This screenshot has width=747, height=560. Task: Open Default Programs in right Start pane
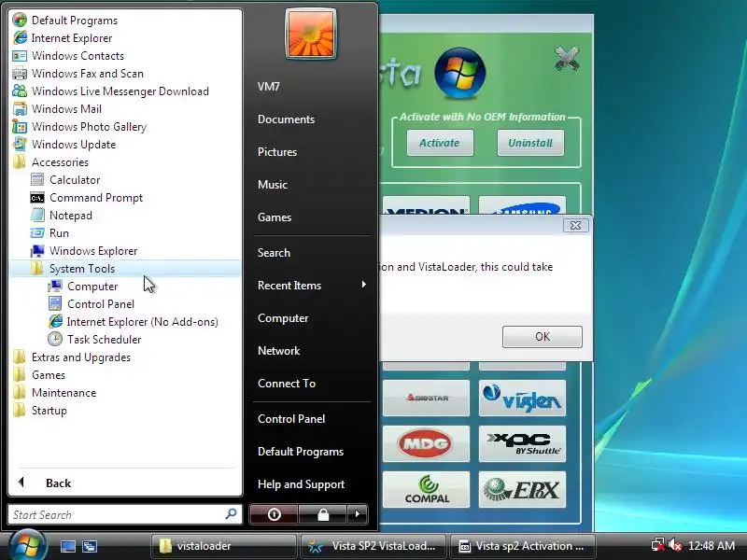[x=301, y=452]
